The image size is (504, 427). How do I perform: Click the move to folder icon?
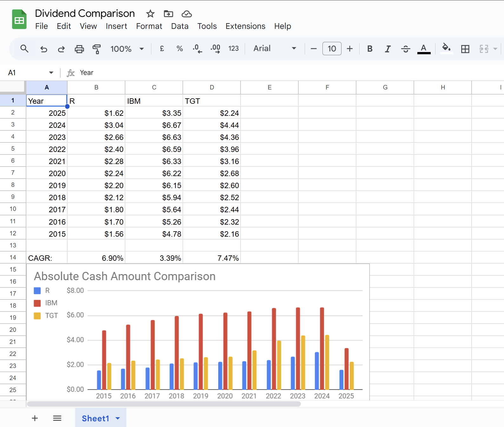click(x=168, y=14)
